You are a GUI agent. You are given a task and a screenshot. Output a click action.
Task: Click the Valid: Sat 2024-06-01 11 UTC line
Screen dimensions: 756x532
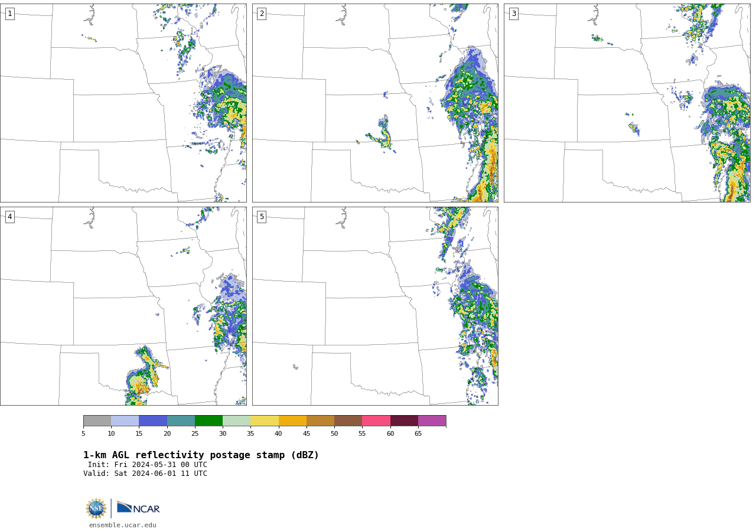[x=145, y=474]
